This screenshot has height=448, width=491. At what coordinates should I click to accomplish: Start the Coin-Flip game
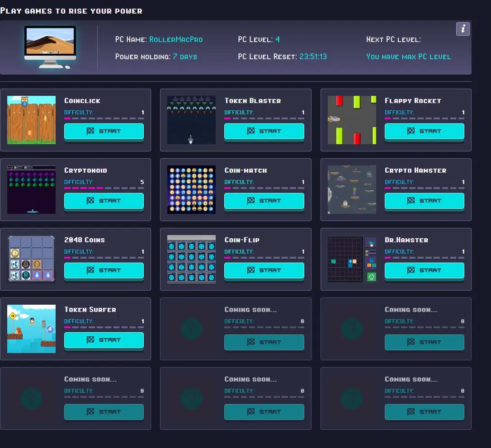click(x=264, y=270)
